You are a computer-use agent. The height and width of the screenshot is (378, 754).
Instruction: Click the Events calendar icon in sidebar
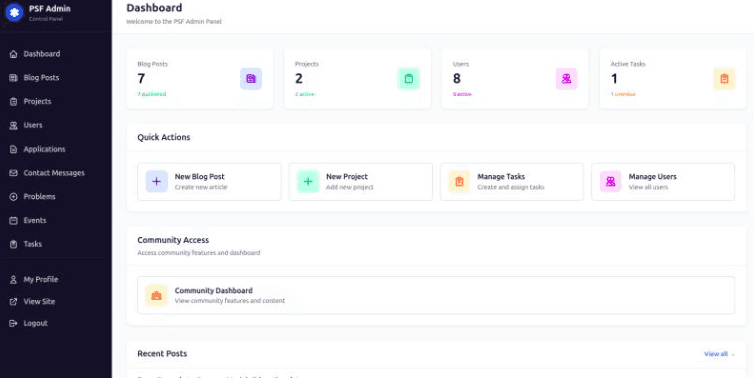[x=13, y=220]
